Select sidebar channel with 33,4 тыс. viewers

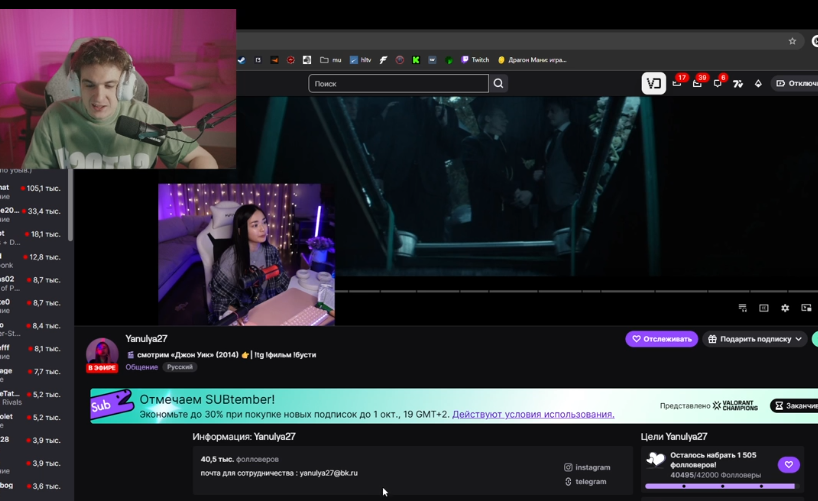point(31,214)
